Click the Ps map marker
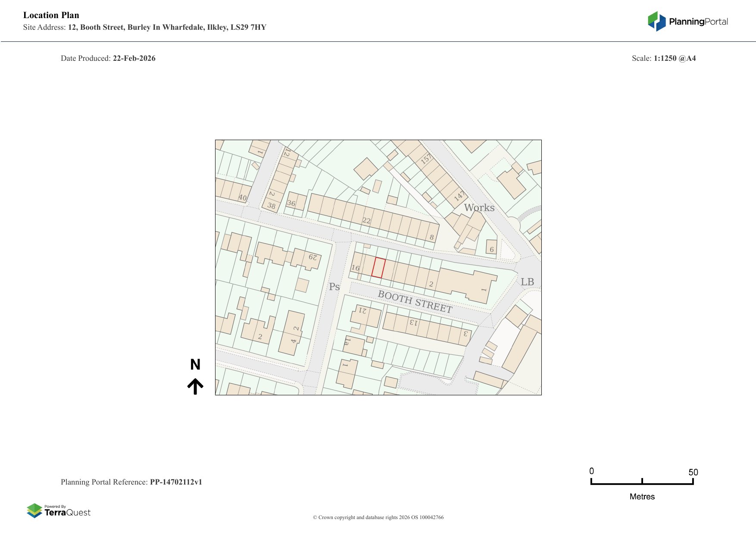Screen dimensions: 756x535 point(334,287)
